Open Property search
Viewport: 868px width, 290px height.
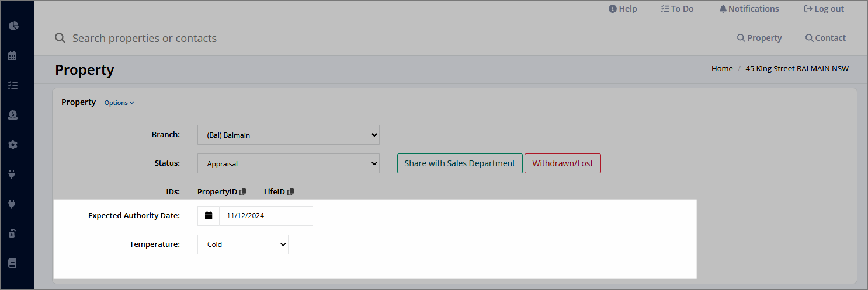tap(759, 38)
